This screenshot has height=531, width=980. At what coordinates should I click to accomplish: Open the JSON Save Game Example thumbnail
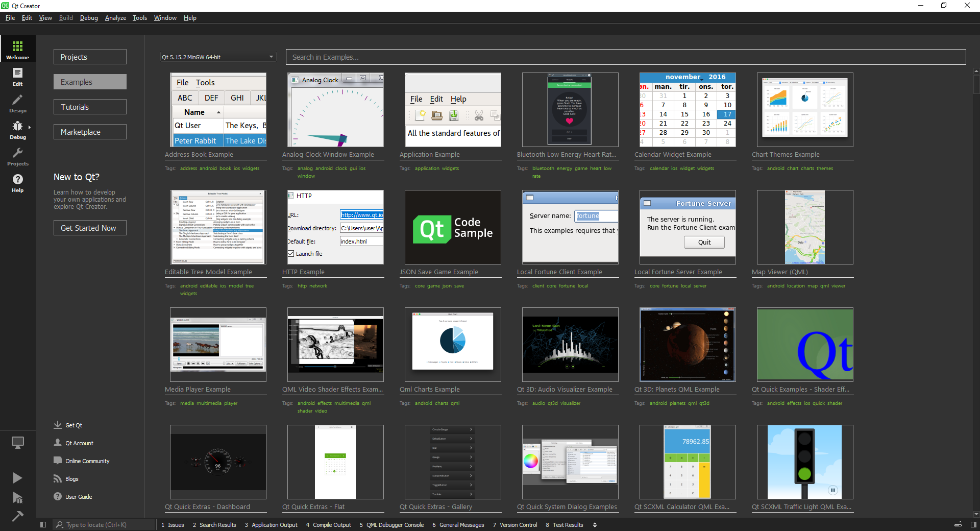pos(453,227)
